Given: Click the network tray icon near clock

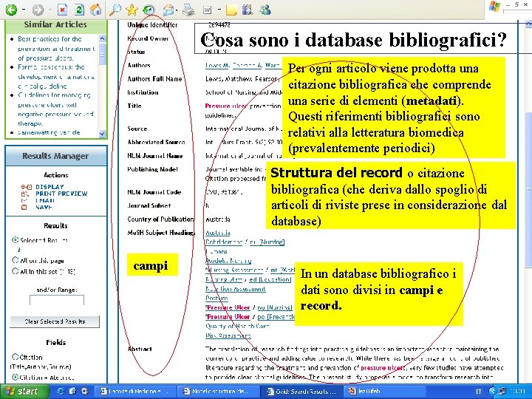Looking at the screenshot, I should (x=502, y=391).
